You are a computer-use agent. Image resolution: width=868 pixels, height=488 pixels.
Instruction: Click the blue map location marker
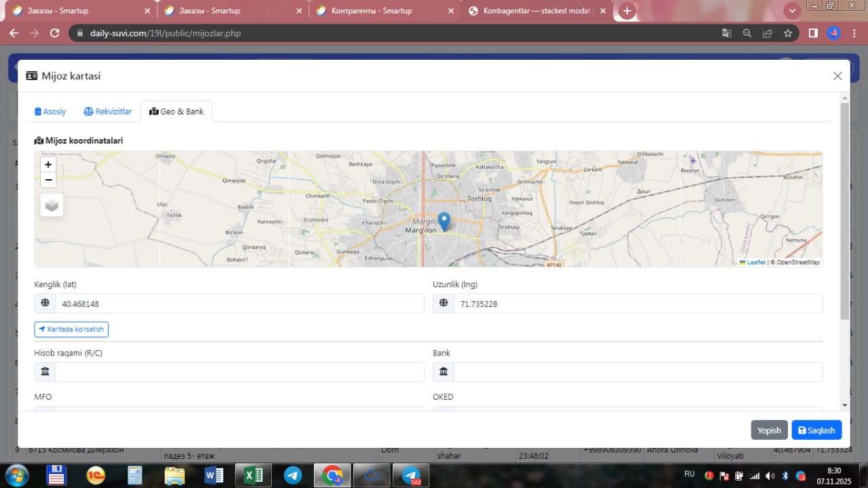pyautogui.click(x=443, y=221)
